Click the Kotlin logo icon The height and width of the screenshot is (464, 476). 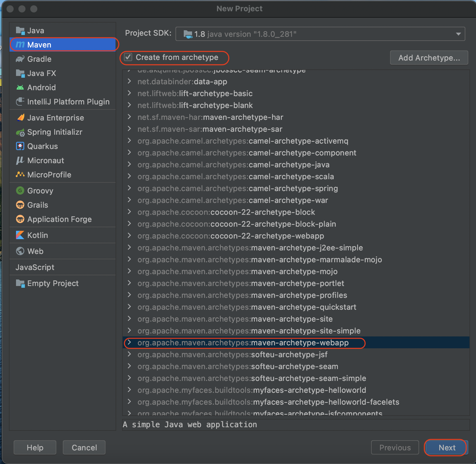(20, 235)
